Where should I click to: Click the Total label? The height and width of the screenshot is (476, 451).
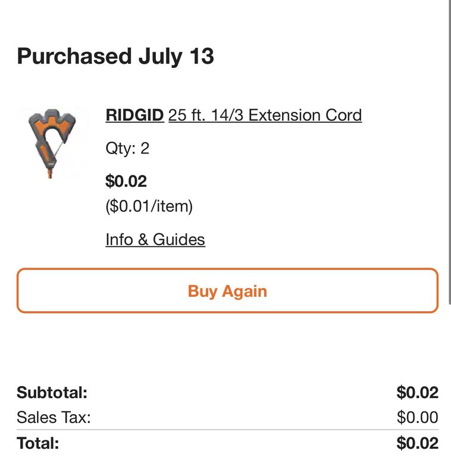[x=38, y=443]
